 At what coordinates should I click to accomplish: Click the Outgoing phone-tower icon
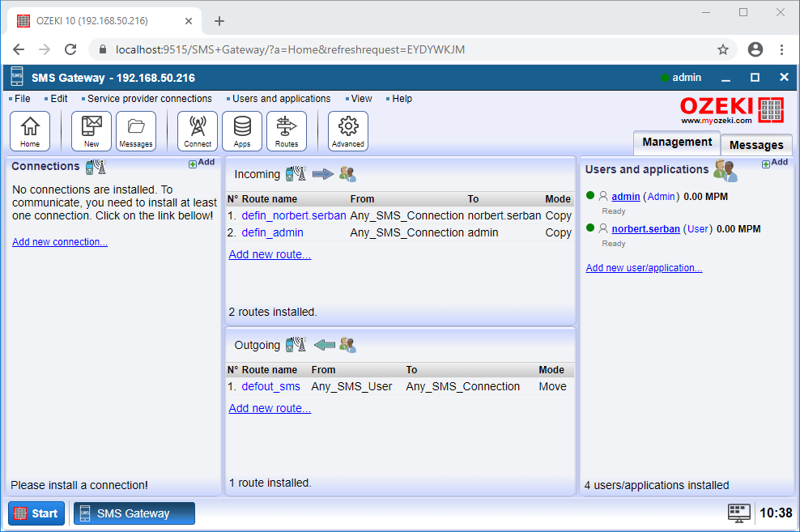pos(296,345)
